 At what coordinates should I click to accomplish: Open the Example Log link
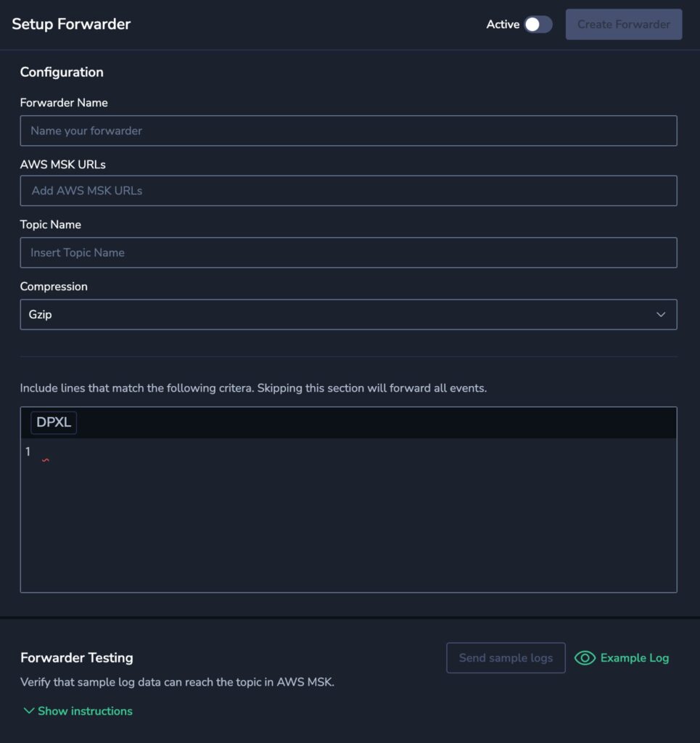(634, 657)
